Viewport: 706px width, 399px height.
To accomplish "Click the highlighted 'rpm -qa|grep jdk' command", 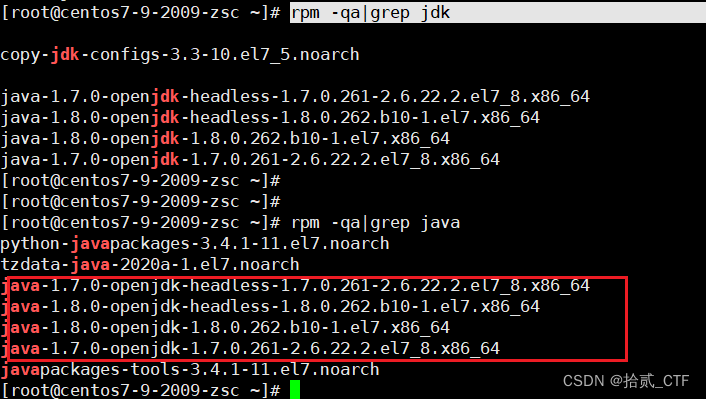I will (370, 13).
